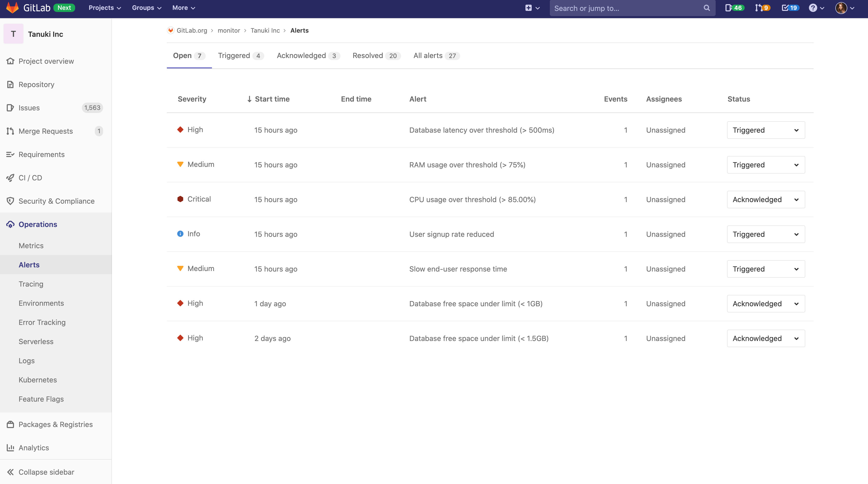Open Issues section link

point(29,107)
